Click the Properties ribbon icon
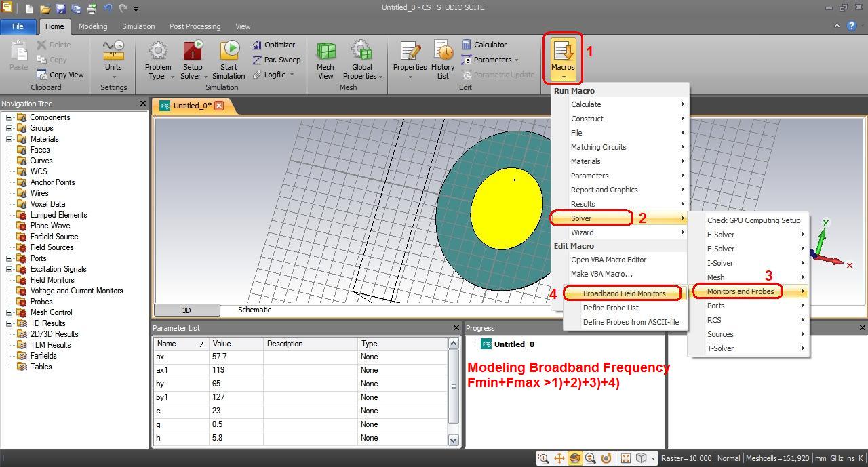Screen dimensions: 868x467 [410, 60]
